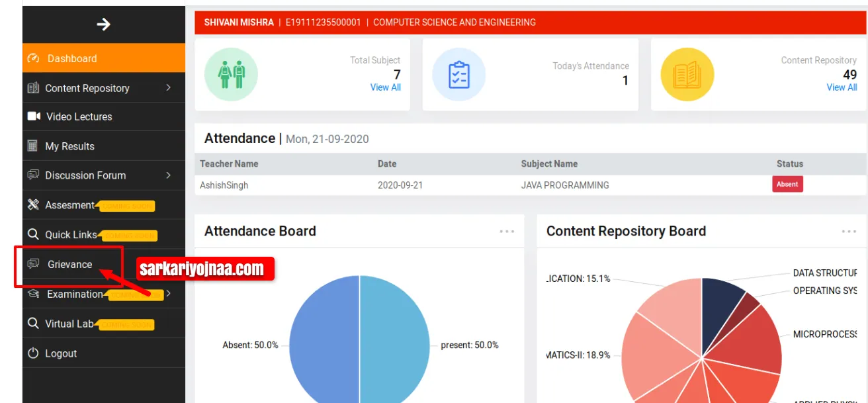Click the sidebar collapse arrow icon

pos(103,24)
